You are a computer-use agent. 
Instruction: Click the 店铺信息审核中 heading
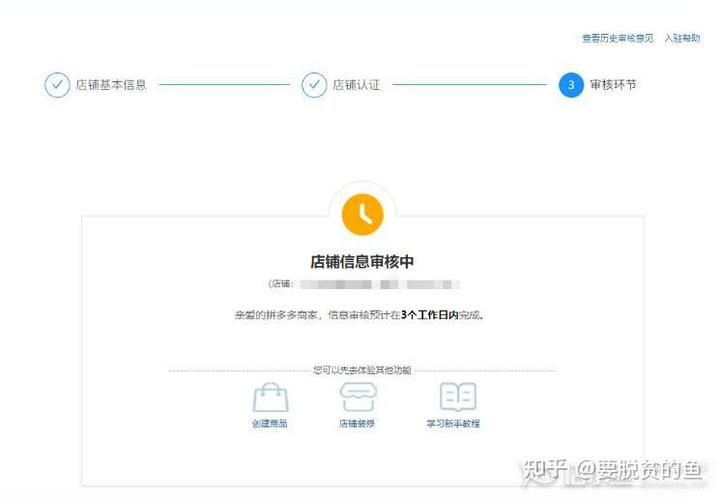[362, 262]
